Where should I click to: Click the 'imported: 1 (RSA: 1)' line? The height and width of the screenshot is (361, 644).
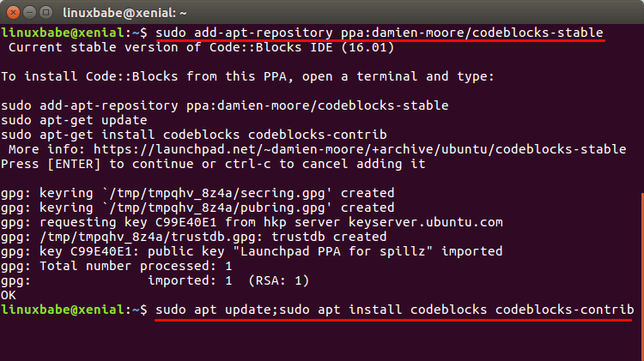(228, 280)
